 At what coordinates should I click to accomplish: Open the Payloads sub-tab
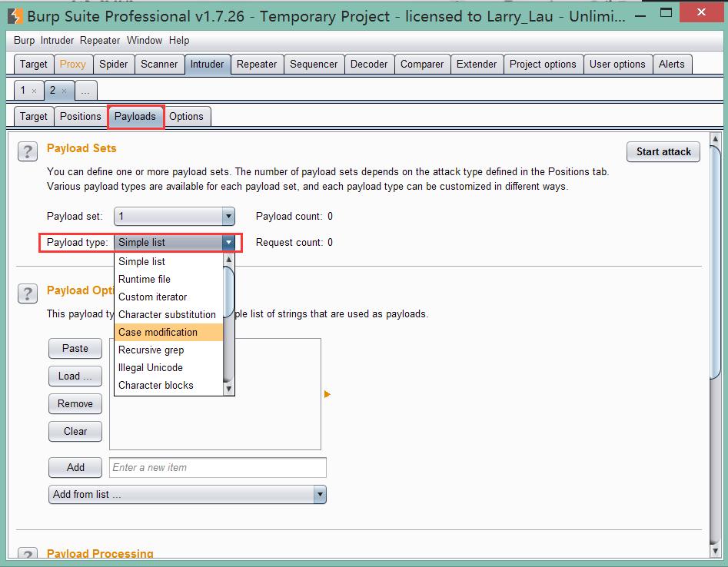135,116
